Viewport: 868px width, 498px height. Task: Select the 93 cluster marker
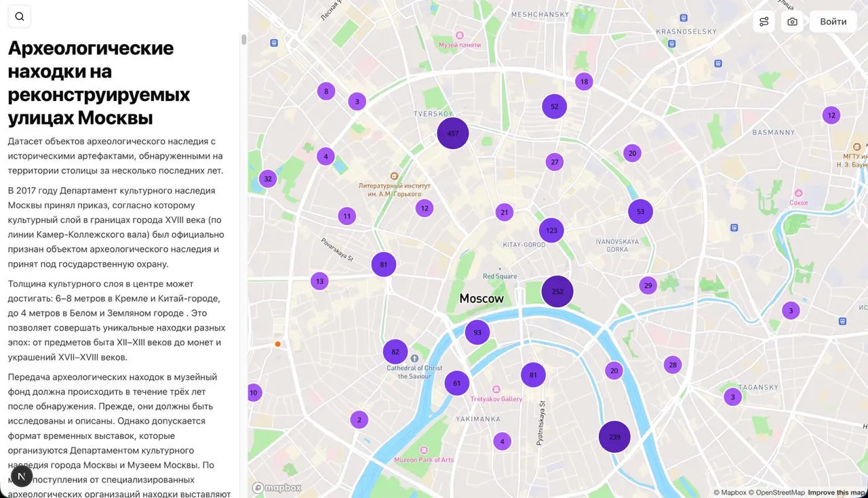pos(477,332)
